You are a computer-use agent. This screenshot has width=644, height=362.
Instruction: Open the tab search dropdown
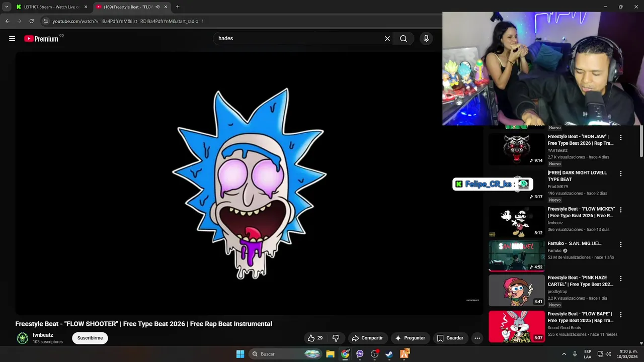(7, 7)
